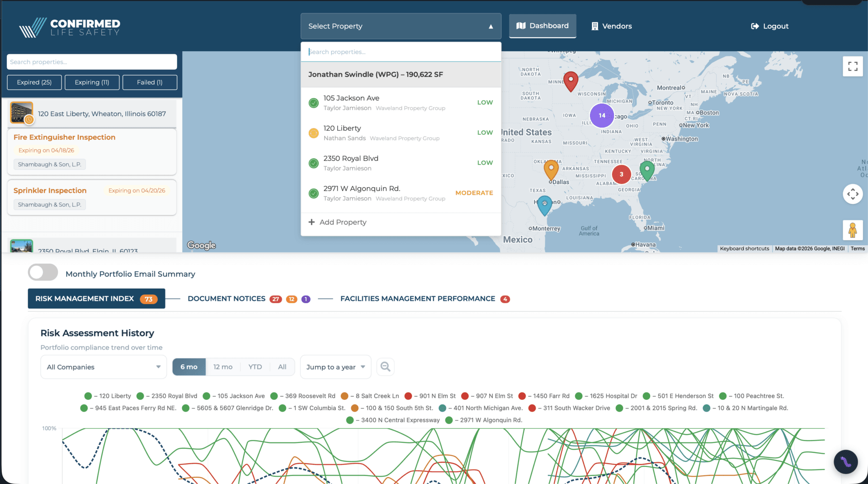868x484 pixels.
Task: Click the zoom-out magnifier beside Jump to a year
Action: point(385,366)
